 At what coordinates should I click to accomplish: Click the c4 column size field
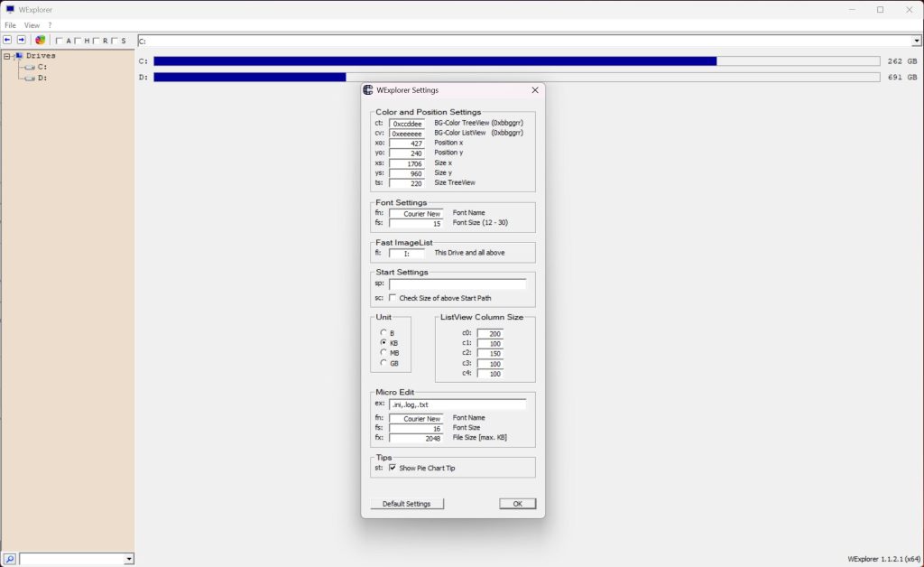[x=490, y=374]
